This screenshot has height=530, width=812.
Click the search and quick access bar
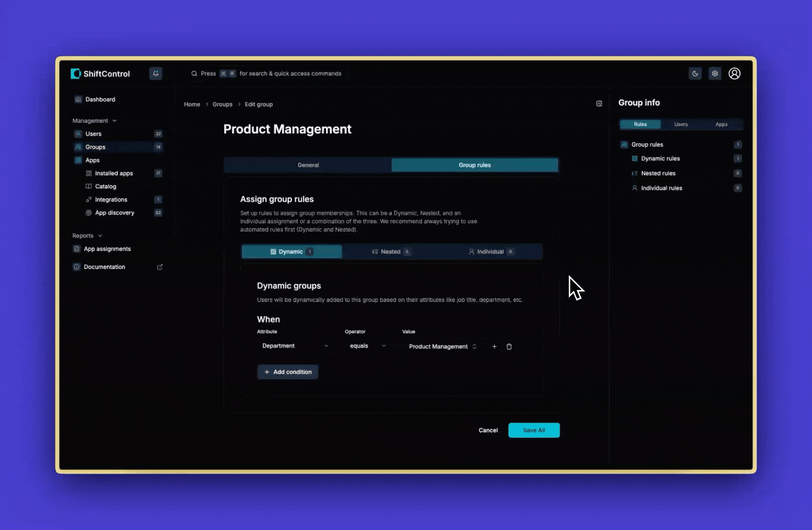[x=266, y=74]
